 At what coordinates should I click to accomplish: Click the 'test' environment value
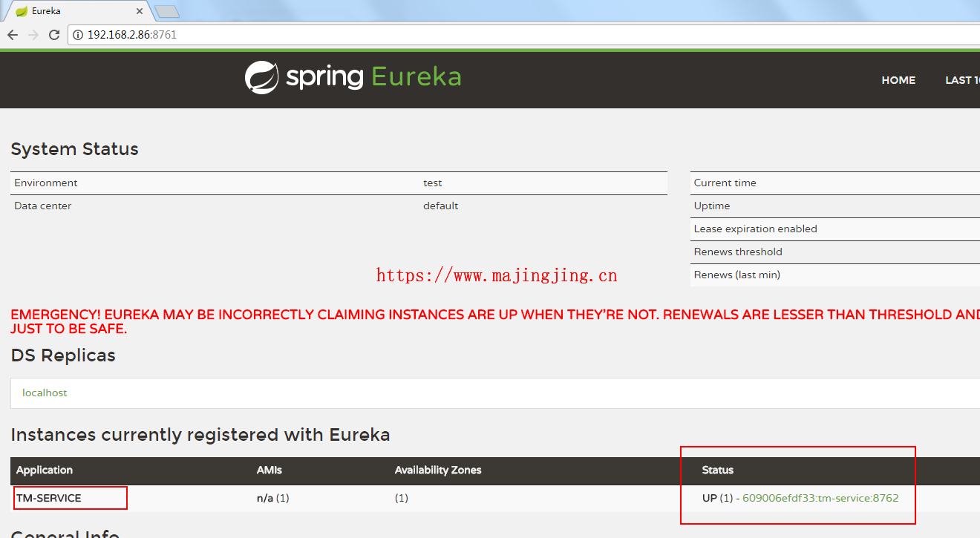pos(433,183)
